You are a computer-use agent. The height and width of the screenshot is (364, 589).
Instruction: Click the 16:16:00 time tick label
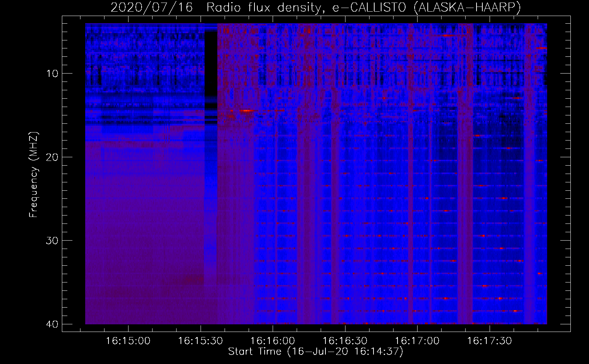pyautogui.click(x=273, y=341)
